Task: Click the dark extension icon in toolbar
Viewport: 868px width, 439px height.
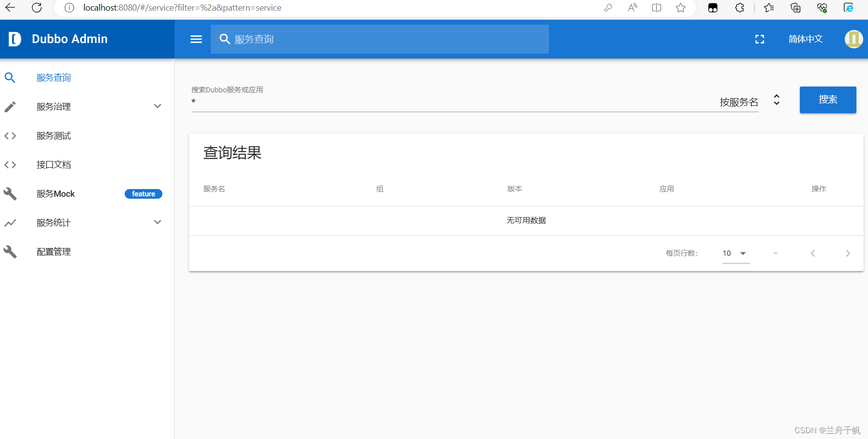Action: point(713,8)
